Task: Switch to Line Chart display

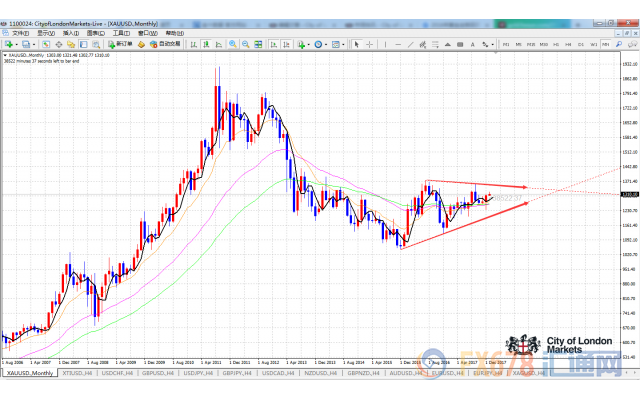Action: tap(219, 44)
